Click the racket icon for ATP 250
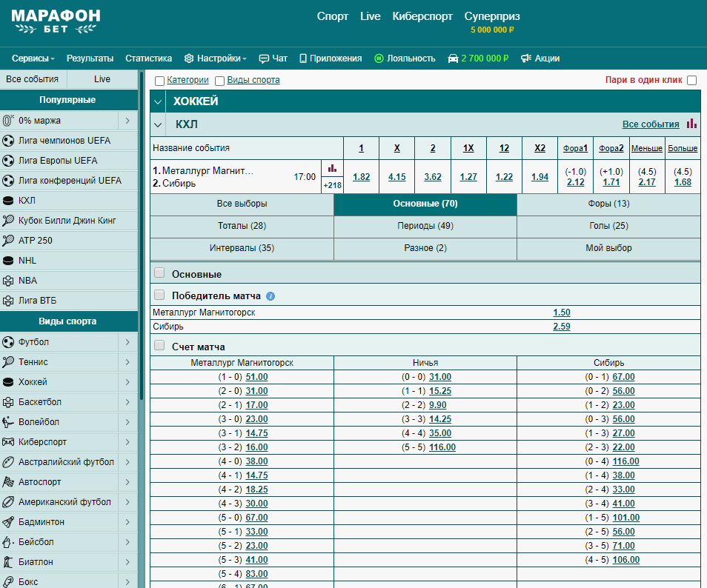This screenshot has height=588, width=707. (8, 241)
